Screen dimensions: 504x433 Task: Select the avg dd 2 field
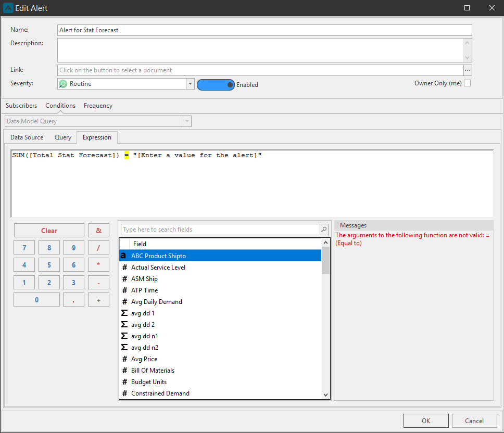(x=220, y=324)
